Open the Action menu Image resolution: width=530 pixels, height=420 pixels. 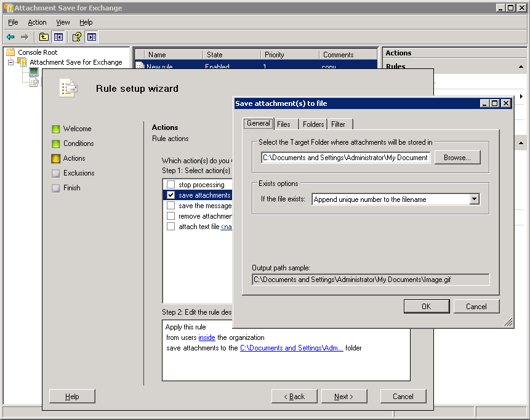point(37,22)
